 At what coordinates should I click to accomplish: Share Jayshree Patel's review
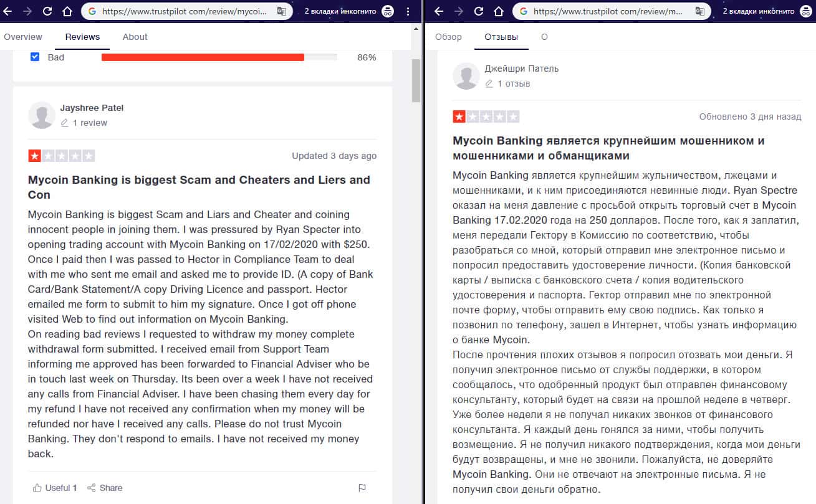(x=105, y=488)
